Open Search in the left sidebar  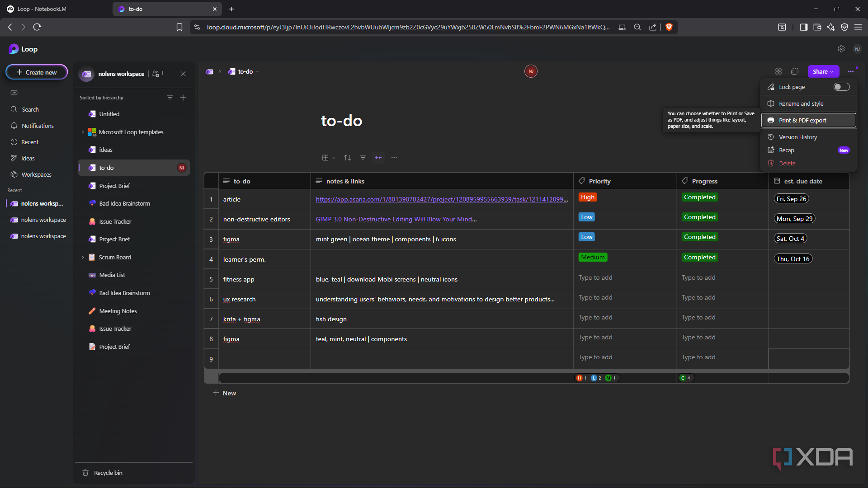(x=30, y=109)
